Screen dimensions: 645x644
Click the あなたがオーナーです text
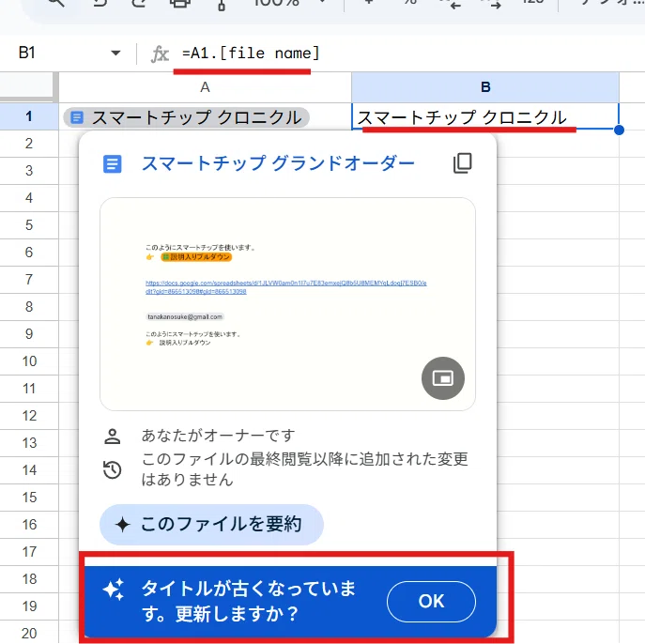coord(219,435)
